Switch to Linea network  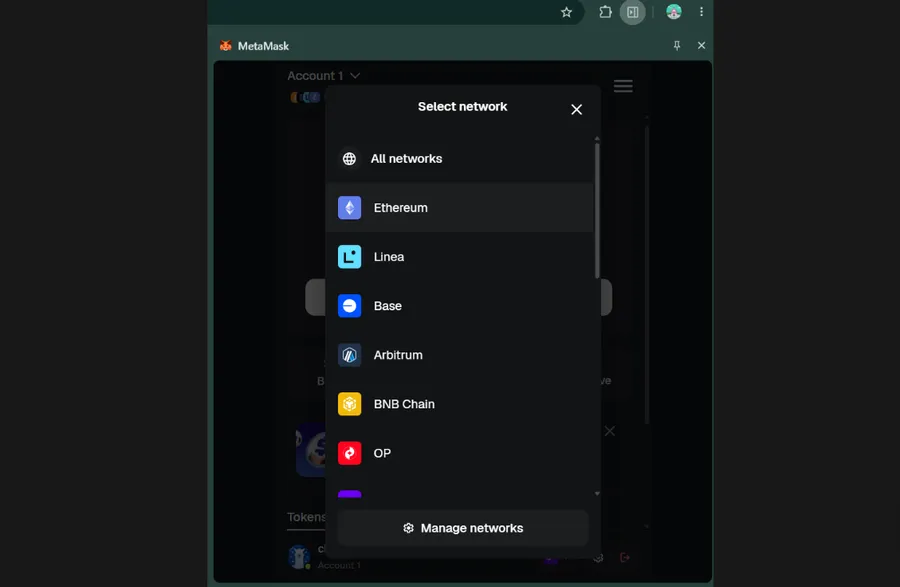[x=459, y=257]
